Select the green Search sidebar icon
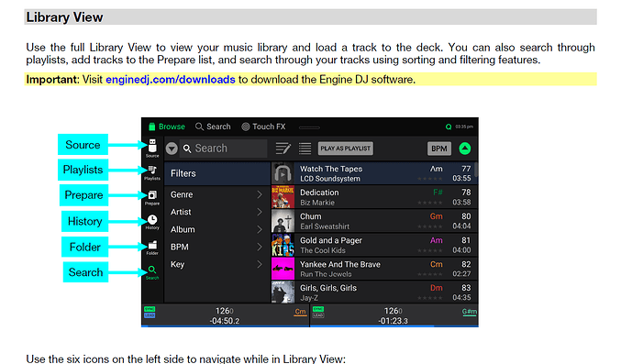Screen dimensions: 632x364 coord(152,272)
